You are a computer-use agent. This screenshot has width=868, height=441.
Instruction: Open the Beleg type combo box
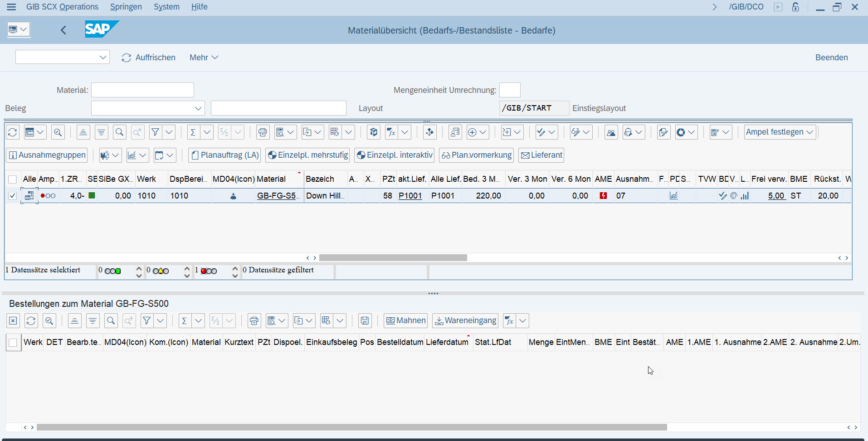(148, 108)
